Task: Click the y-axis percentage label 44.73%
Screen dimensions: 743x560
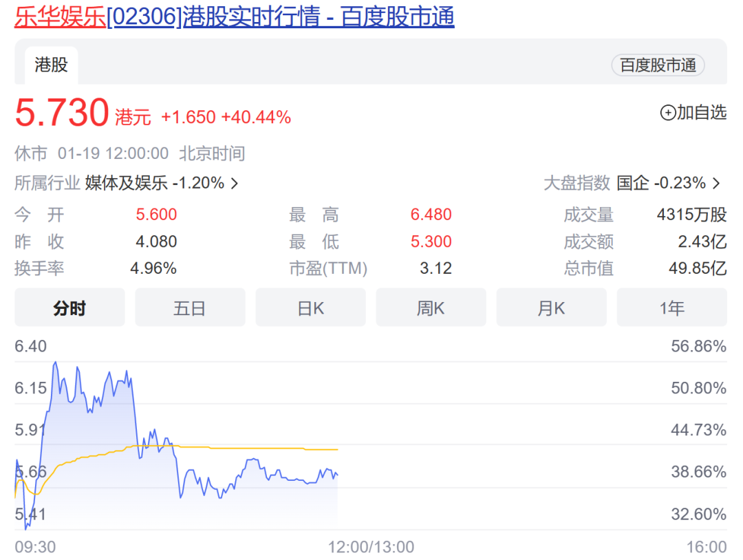Action: (698, 430)
